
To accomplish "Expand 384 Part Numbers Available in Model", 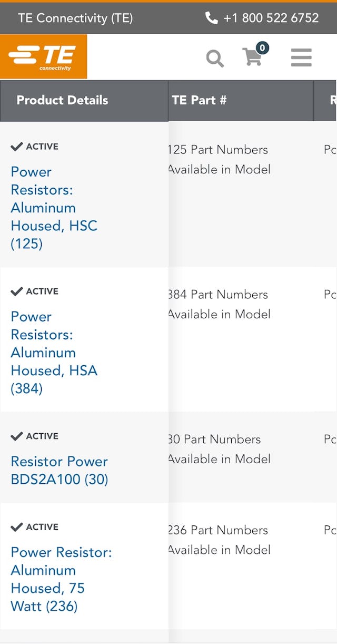I will 218,304.
